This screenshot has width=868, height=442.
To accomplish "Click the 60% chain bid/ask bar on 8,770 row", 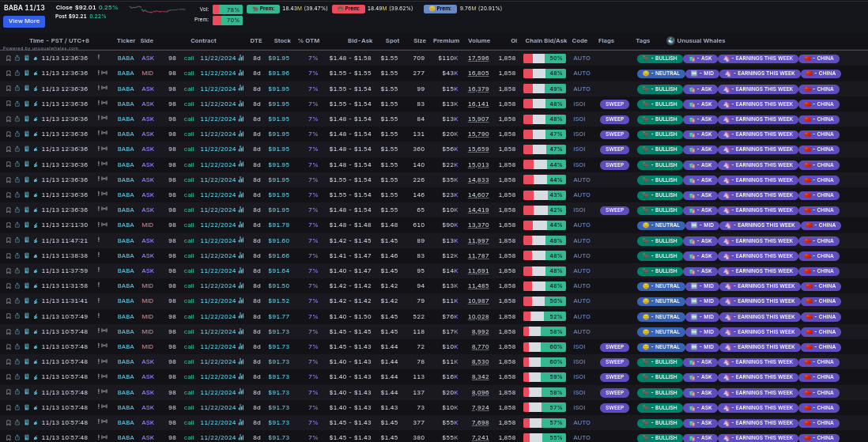I will click(x=545, y=347).
